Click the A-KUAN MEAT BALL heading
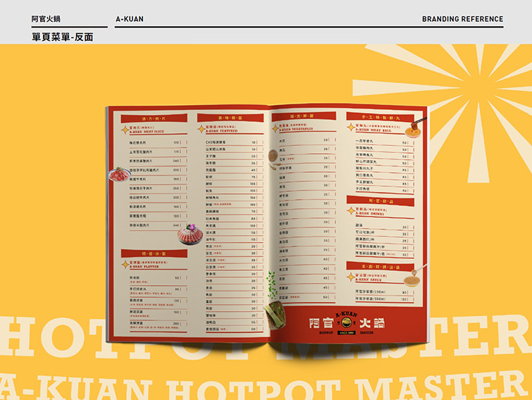Viewport: 532px width, 400px height. coord(373,130)
